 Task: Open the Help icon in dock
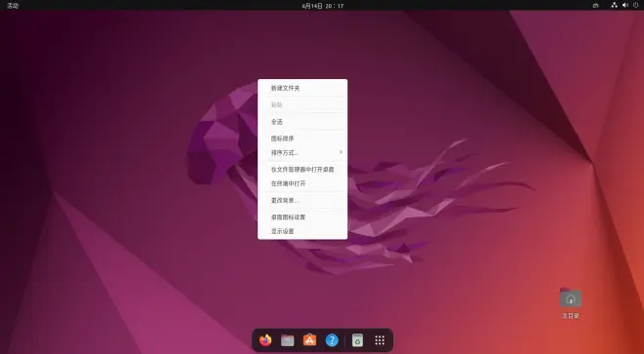point(332,340)
